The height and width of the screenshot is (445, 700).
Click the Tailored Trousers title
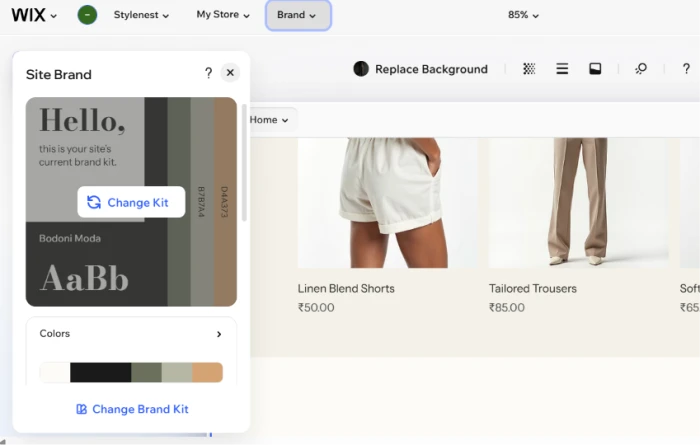533,289
